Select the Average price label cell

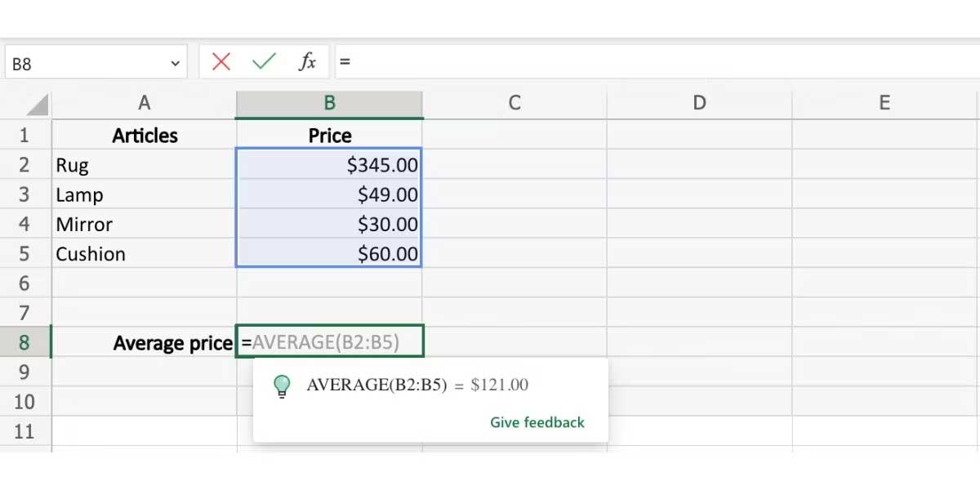[x=144, y=343]
